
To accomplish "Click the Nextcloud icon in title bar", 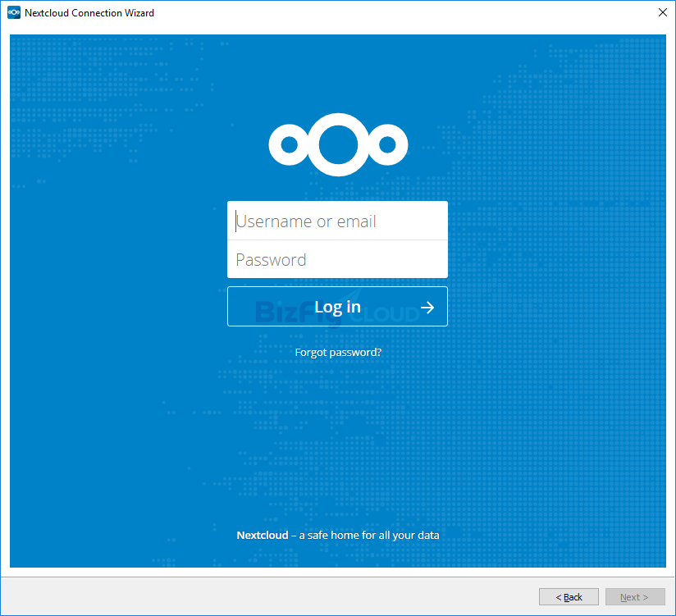I will 14,12.
